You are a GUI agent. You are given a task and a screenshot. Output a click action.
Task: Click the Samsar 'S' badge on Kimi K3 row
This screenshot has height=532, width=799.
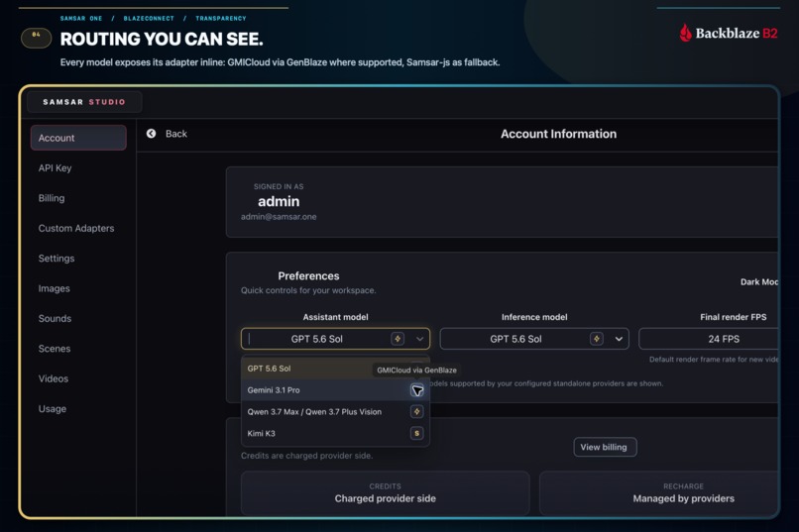(416, 433)
